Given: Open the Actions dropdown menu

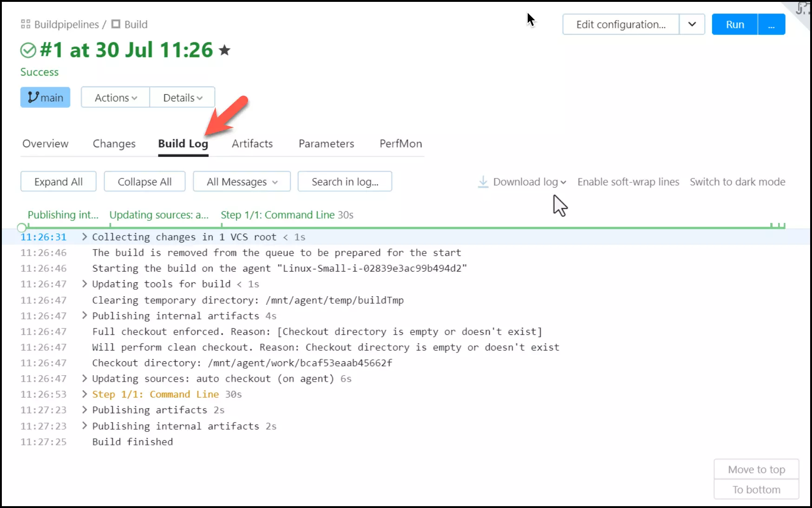Looking at the screenshot, I should (116, 98).
